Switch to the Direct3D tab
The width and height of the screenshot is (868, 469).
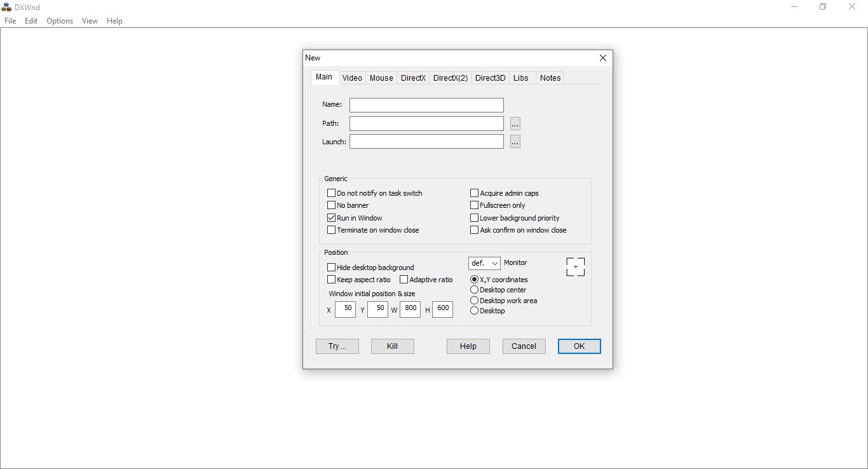coord(491,78)
